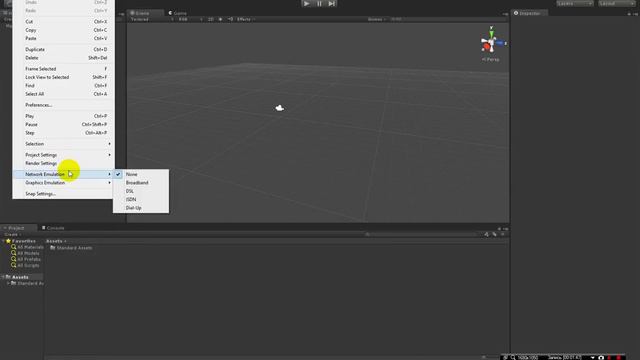Switch to the Console tab

(53, 228)
